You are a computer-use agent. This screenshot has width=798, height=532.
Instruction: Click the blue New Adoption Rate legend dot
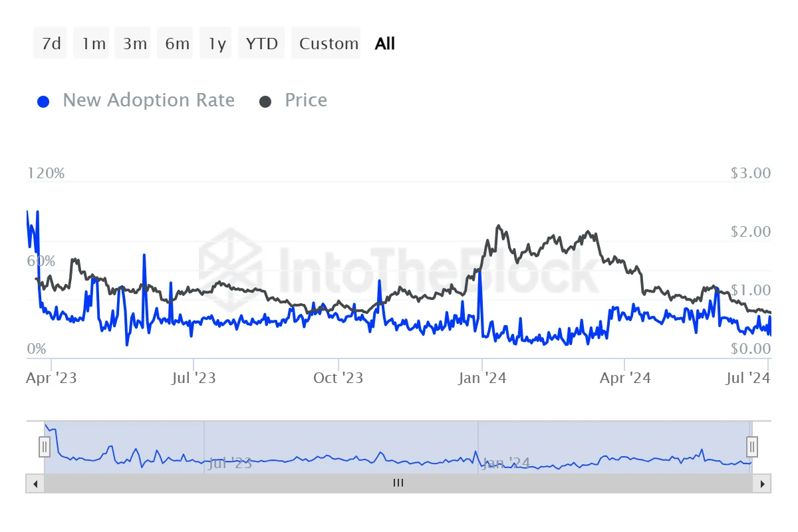pos(43,102)
